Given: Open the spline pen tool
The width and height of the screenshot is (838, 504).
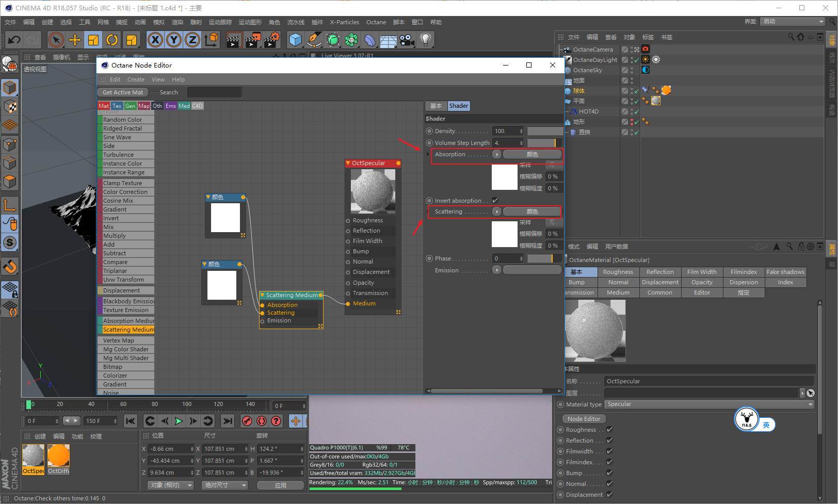Looking at the screenshot, I should (314, 40).
